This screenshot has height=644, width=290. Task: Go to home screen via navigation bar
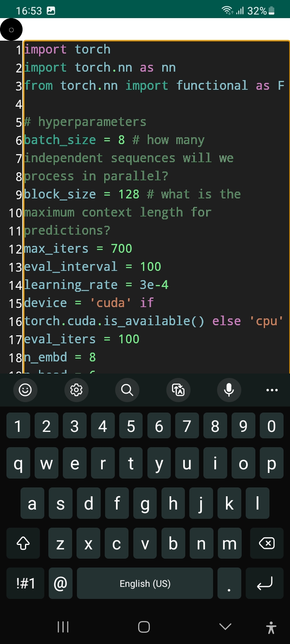(144, 627)
